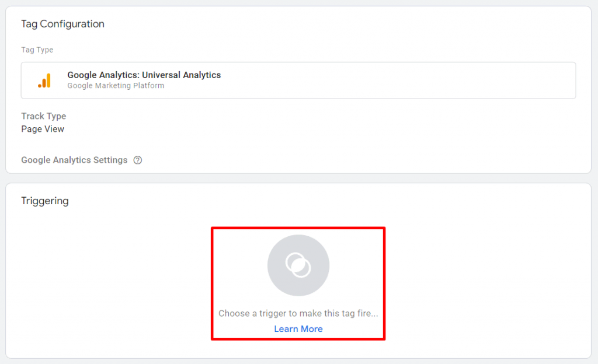Click the grey gap between the two cards
The width and height of the screenshot is (598, 364).
pyautogui.click(x=298, y=178)
